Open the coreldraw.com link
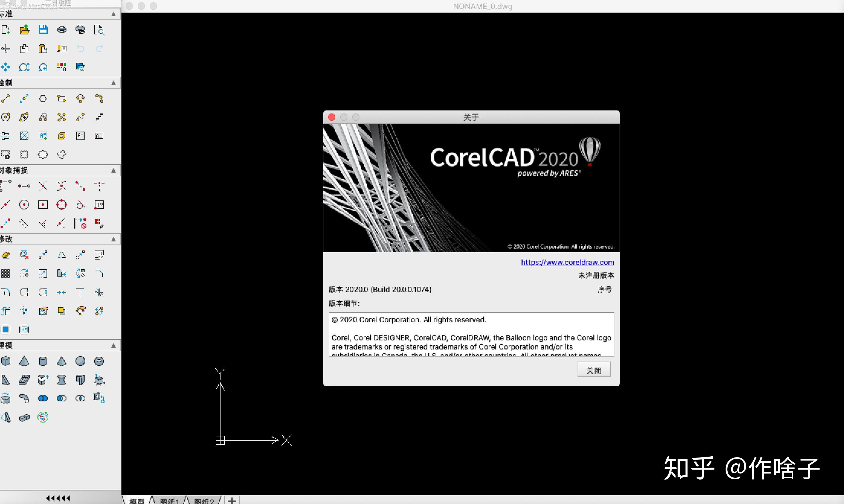The image size is (844, 504). 566,262
